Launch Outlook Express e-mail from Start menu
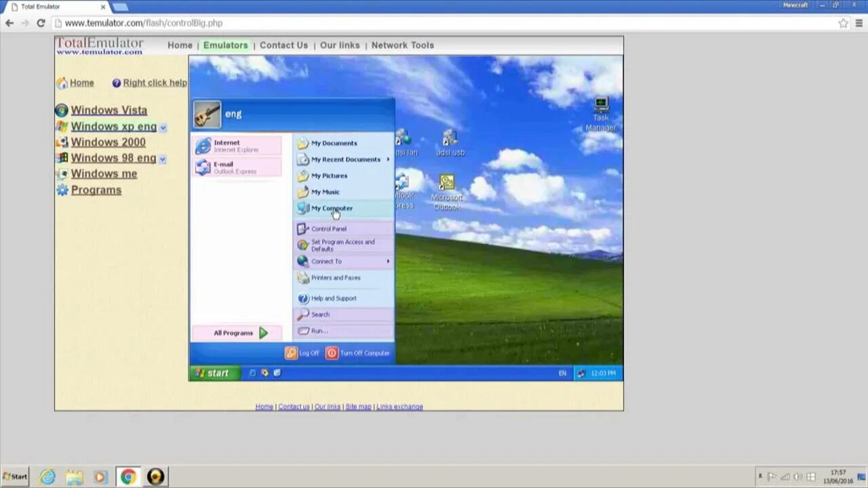868x488 pixels. (231, 167)
